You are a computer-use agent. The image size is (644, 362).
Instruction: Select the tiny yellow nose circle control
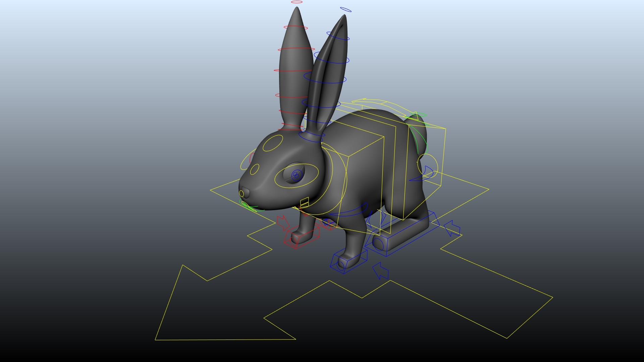click(x=241, y=194)
